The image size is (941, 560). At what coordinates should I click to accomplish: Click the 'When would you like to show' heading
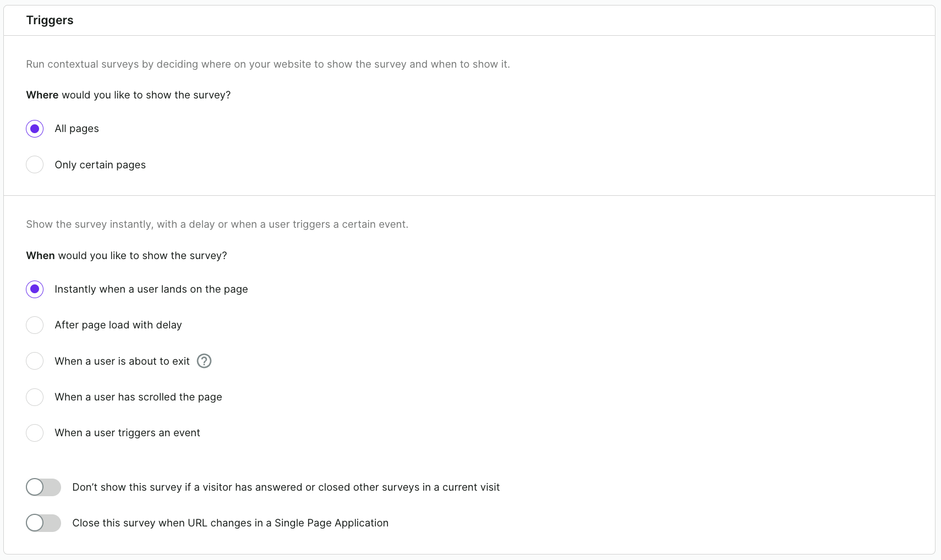coord(127,256)
